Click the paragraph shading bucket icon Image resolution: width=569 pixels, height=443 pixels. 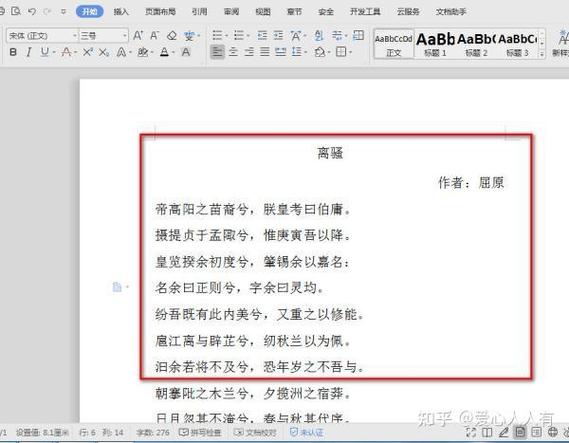coord(320,52)
